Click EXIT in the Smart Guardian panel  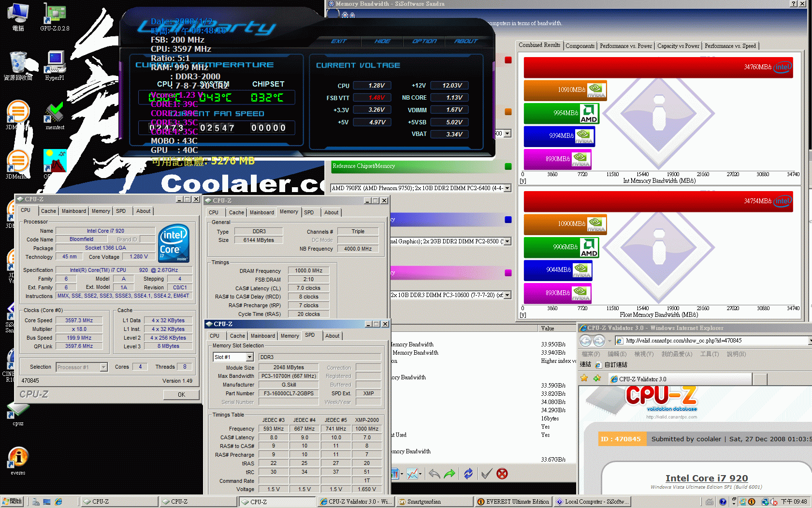(339, 41)
